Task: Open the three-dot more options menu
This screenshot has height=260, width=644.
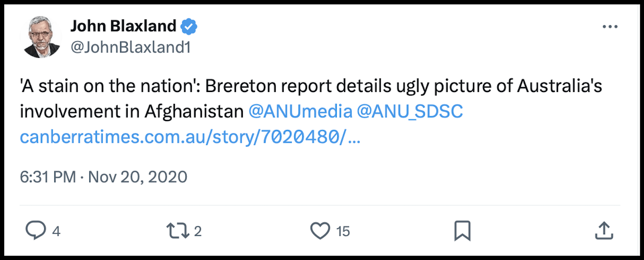Action: click(610, 27)
